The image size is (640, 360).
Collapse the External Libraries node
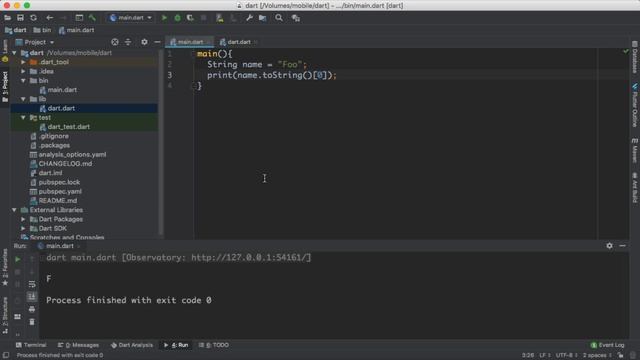tap(14, 210)
